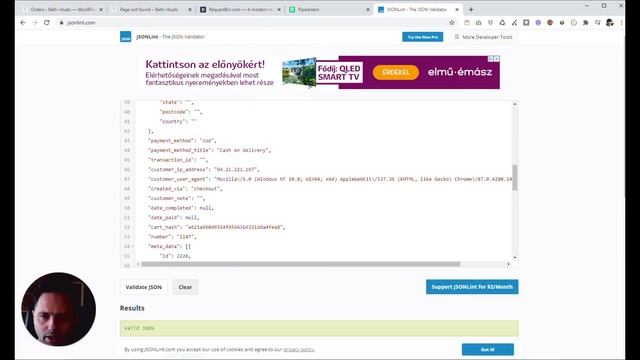Close the RequestBin.com tab

point(279,9)
